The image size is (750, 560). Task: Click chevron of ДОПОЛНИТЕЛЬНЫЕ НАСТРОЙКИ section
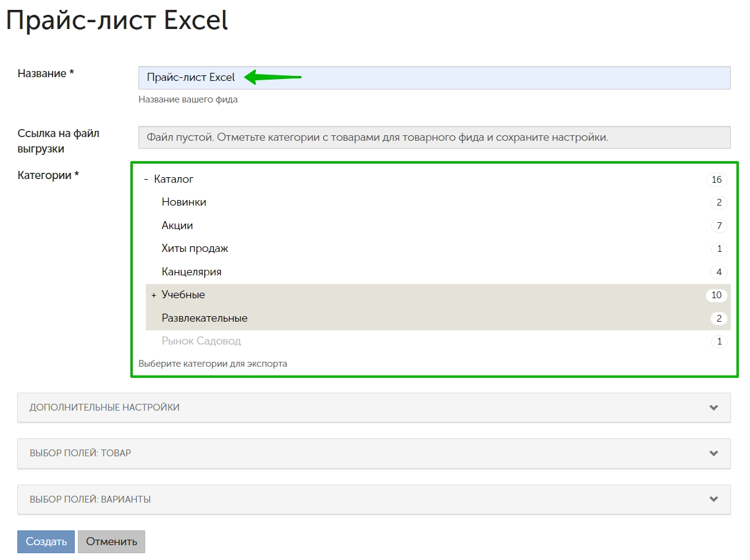tap(714, 408)
